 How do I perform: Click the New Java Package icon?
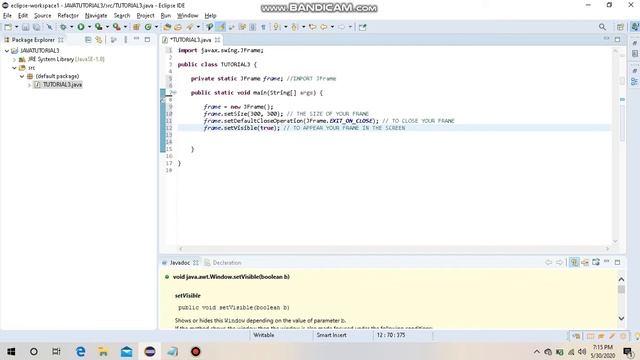[x=136, y=27]
